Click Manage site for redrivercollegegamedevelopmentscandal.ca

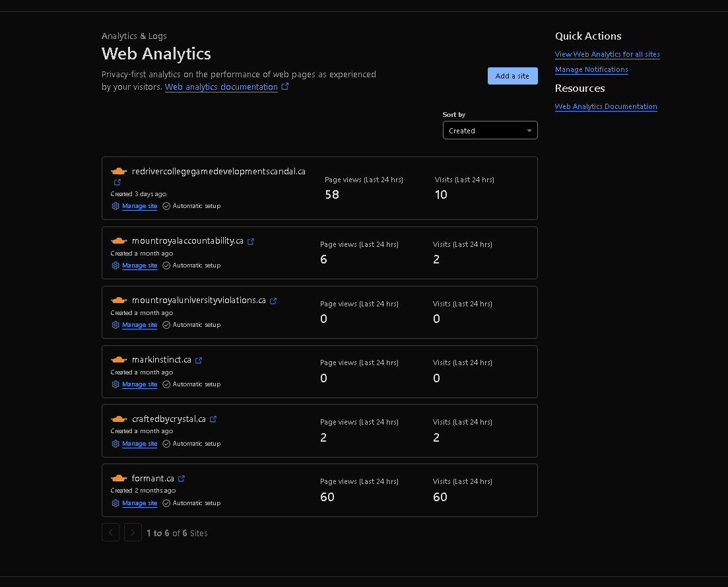[x=140, y=206]
